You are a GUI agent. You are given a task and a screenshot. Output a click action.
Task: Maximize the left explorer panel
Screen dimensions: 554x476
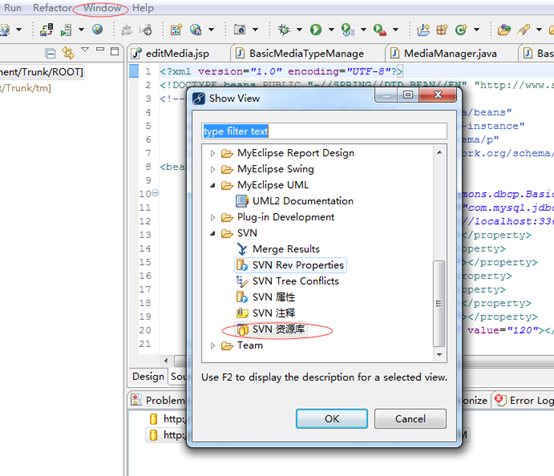114,51
